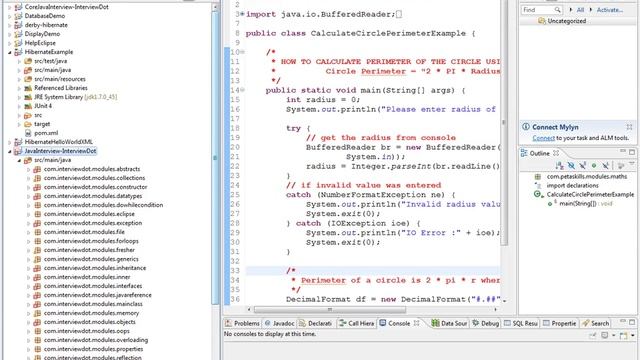This screenshot has width=640, height=360.
Task: Expand the HibernateHelloWorldXML project
Action: click(x=10, y=142)
